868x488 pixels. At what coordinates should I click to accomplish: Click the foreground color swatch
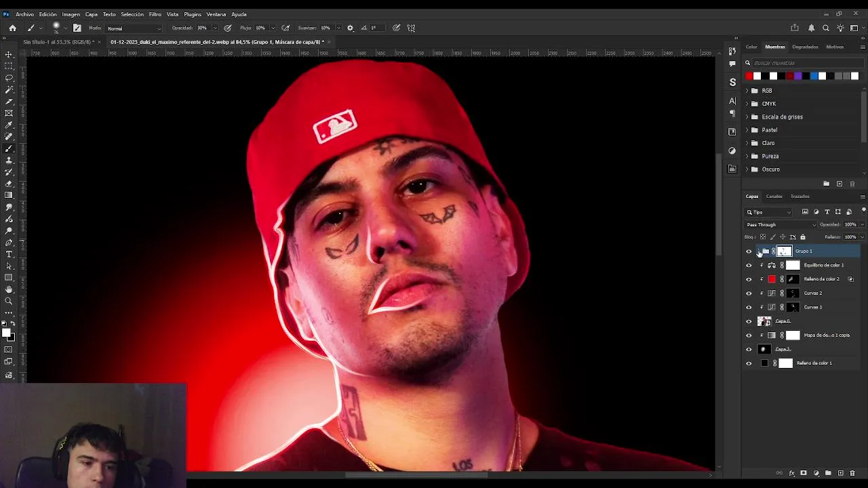coord(6,331)
